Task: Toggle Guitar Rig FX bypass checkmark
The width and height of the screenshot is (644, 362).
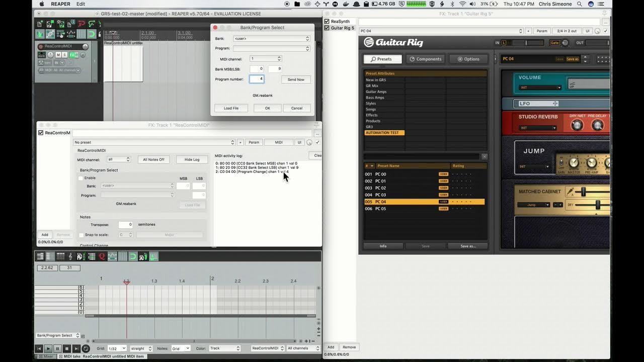Action: pos(605,31)
